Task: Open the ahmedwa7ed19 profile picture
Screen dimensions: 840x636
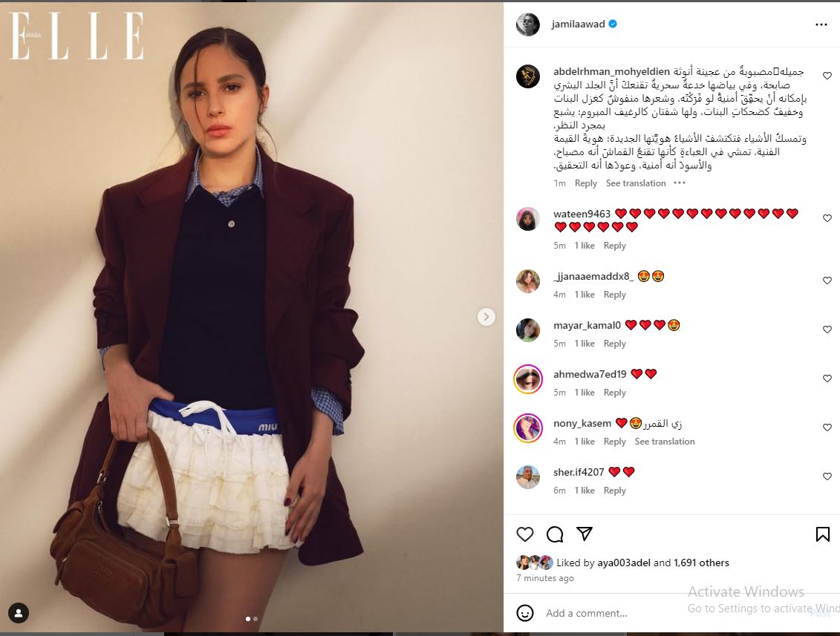Action: pyautogui.click(x=528, y=379)
